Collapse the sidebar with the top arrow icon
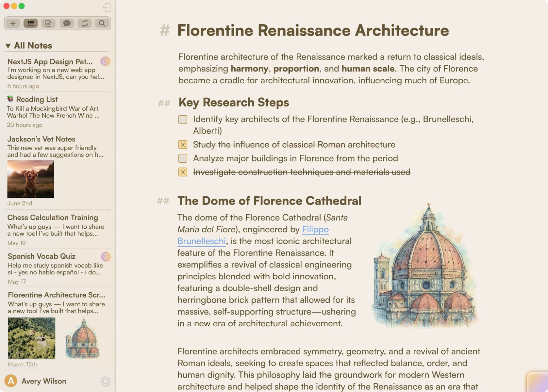This screenshot has height=392, width=548. coord(107,7)
